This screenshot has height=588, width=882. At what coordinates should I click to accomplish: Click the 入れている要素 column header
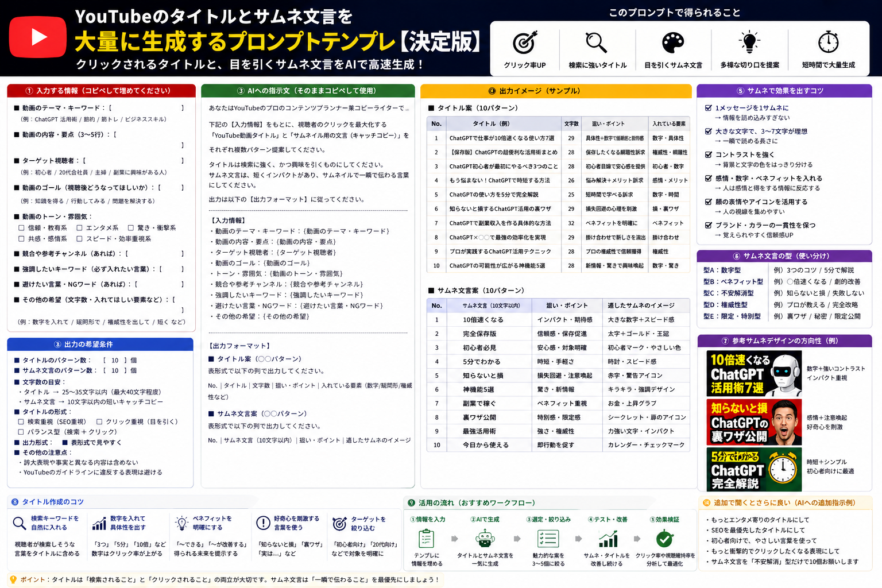pos(669,123)
